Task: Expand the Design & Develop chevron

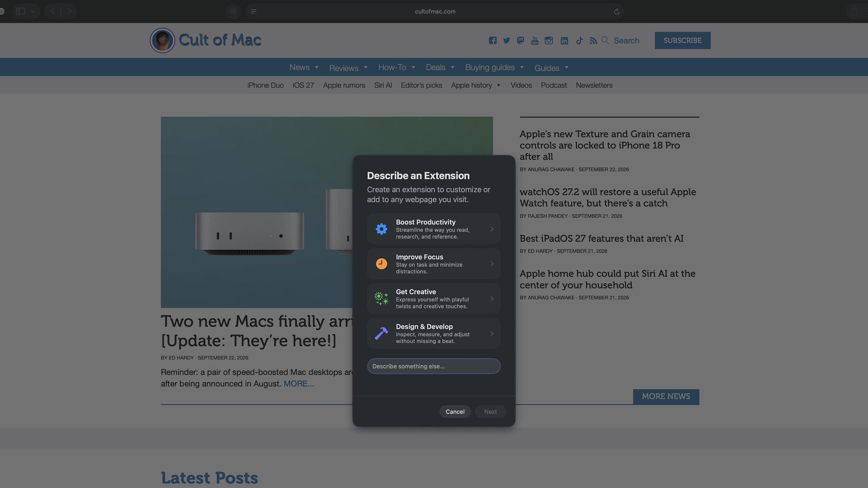Action: [x=492, y=333]
